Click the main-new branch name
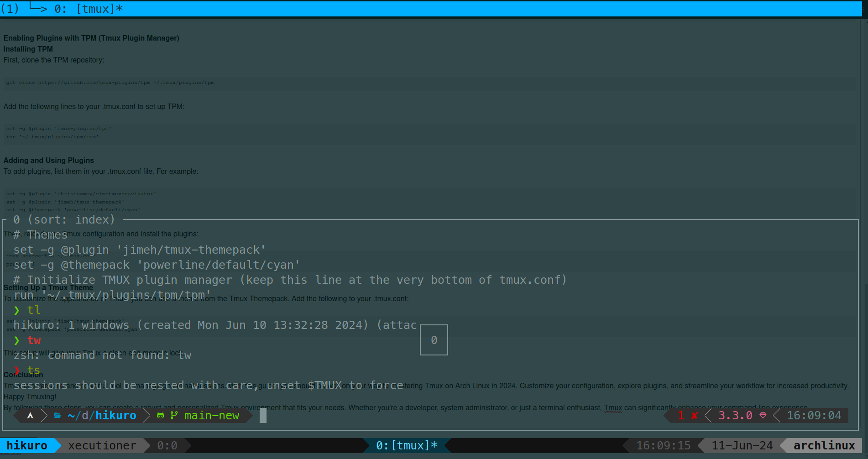 pos(212,416)
